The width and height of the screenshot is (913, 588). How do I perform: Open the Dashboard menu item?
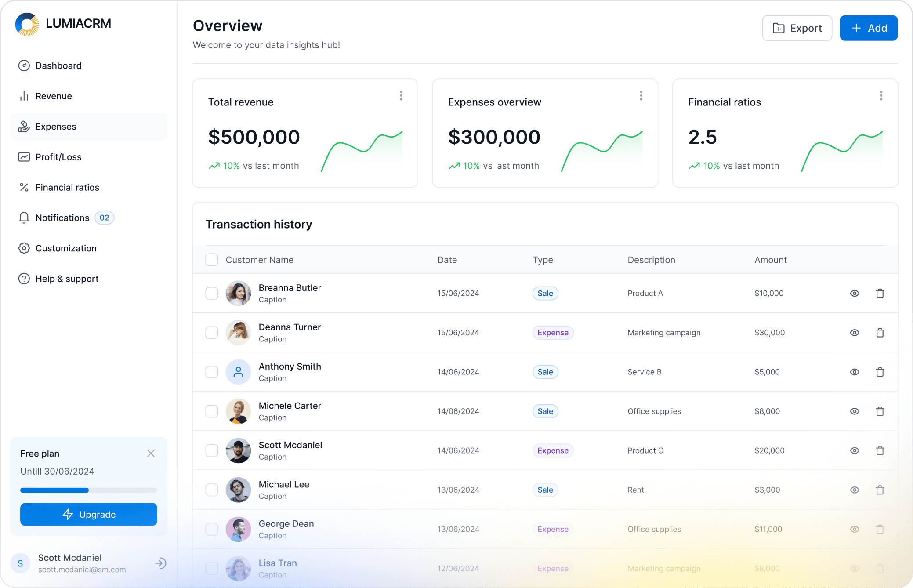pyautogui.click(x=58, y=65)
